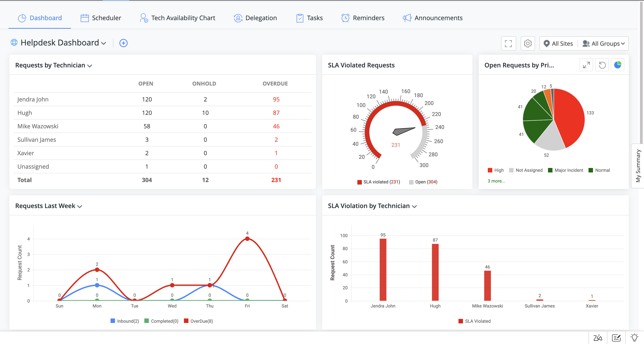
Task: Click the fullscreen dashboard icon
Action: [508, 43]
